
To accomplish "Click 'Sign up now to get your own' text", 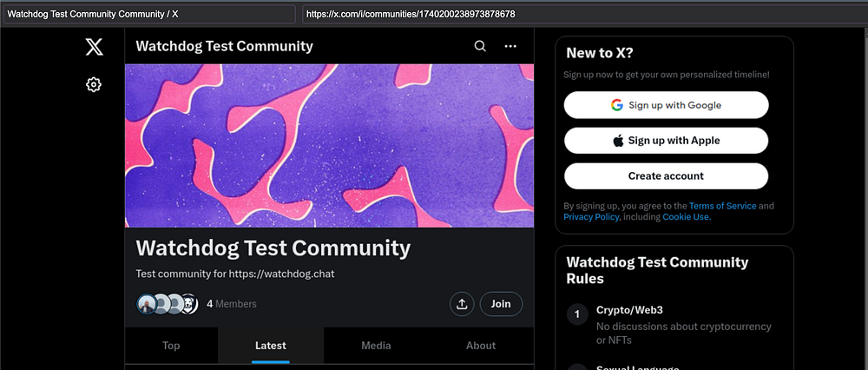I will click(666, 74).
